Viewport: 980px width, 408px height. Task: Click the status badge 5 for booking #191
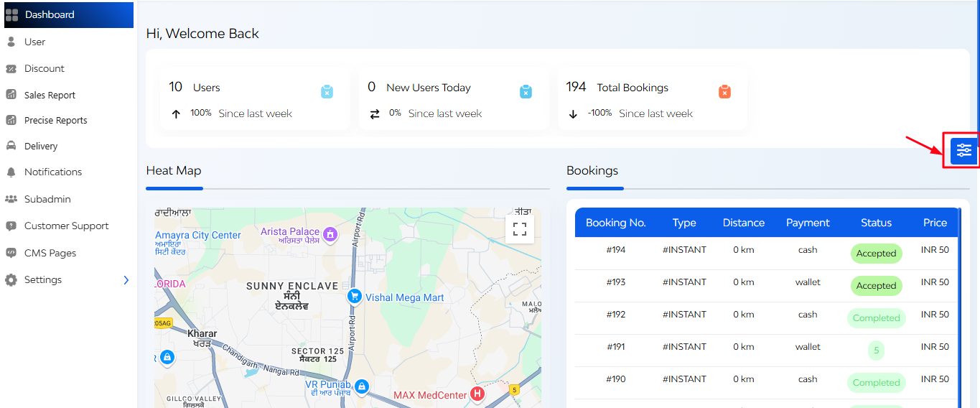tap(876, 351)
